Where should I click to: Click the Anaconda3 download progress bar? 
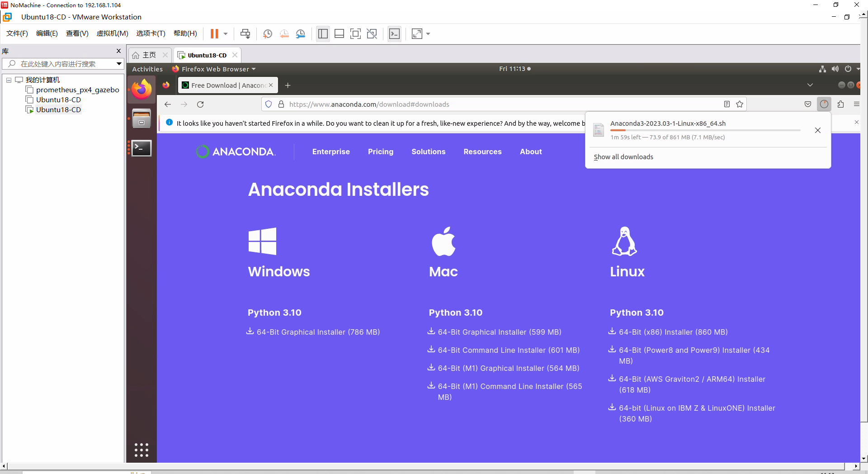tap(705, 130)
